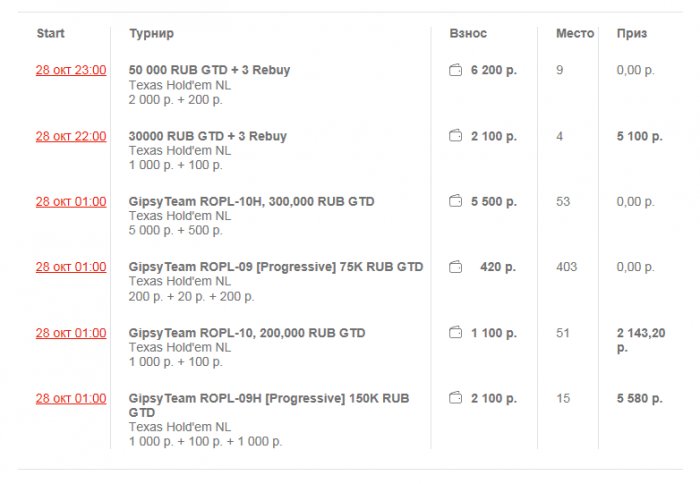Click wallet icon beside 420 р. buy-in
The image size is (700, 484).
(x=455, y=267)
